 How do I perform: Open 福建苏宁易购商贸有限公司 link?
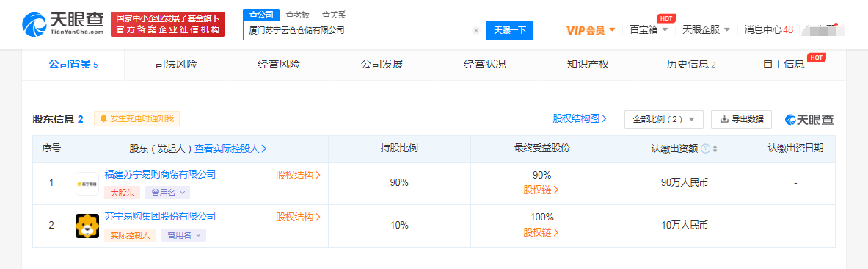coord(160,175)
